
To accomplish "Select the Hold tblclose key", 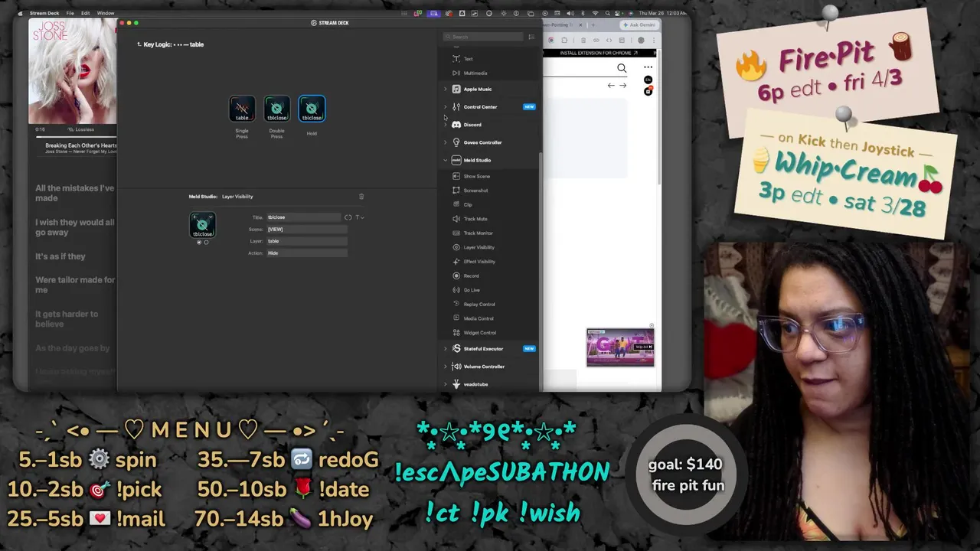I will pyautogui.click(x=312, y=109).
